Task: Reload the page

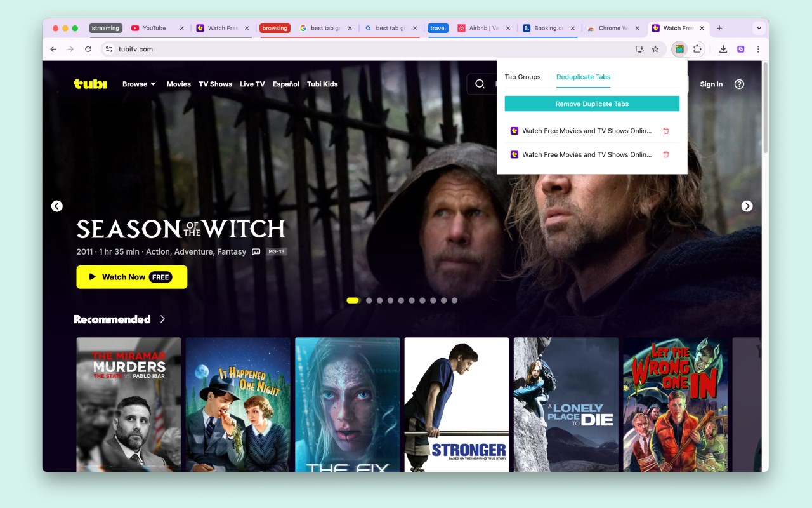Action: click(88, 49)
